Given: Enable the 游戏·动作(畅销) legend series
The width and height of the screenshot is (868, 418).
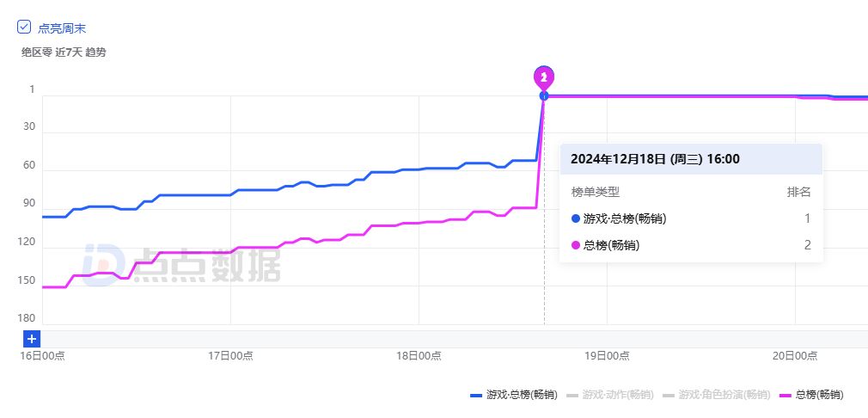Looking at the screenshot, I should coord(610,395).
